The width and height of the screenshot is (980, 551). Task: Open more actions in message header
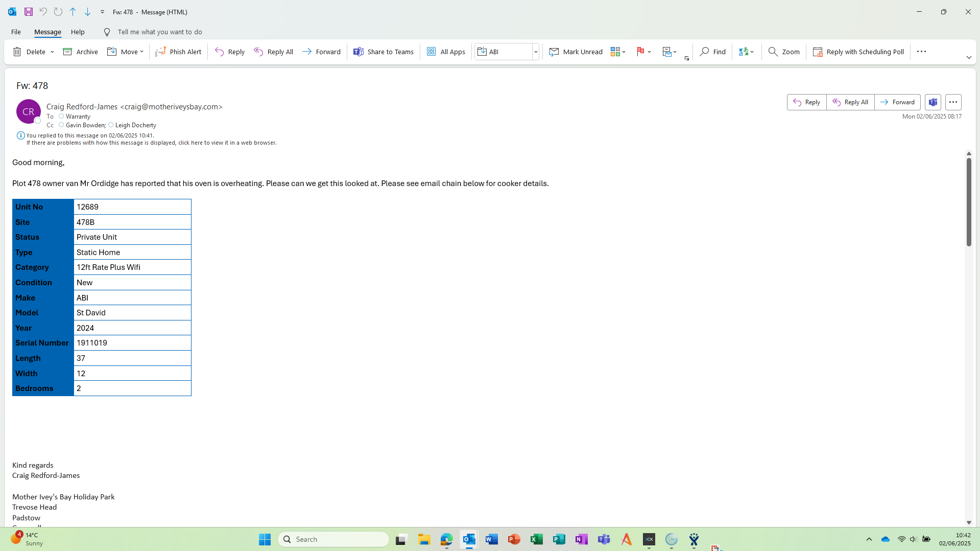(953, 102)
